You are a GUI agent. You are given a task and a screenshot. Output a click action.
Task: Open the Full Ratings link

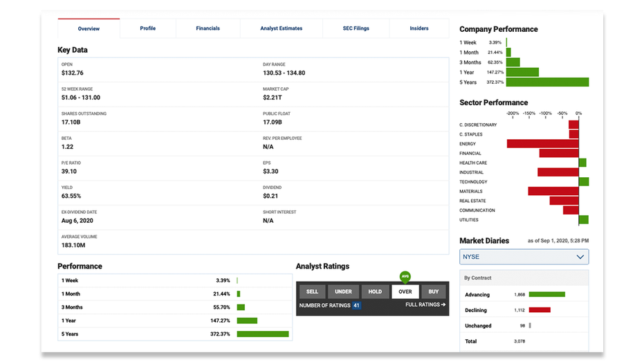point(425,305)
